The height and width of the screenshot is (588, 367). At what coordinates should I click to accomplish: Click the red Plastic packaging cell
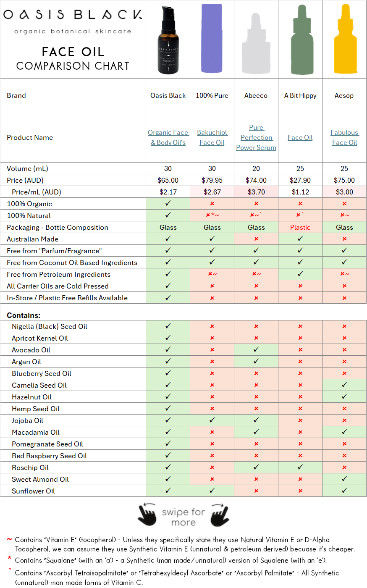[x=300, y=227]
